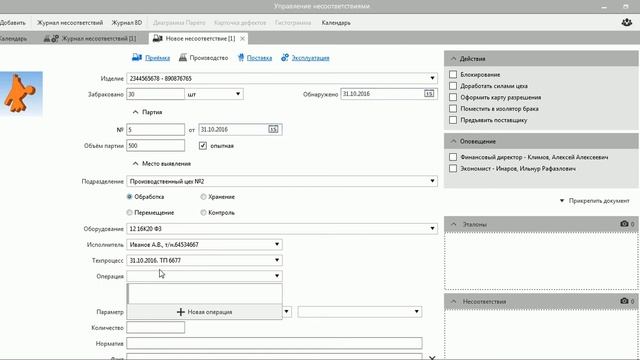Click the Объём партии field
The image size is (640, 360).
[x=156, y=146]
